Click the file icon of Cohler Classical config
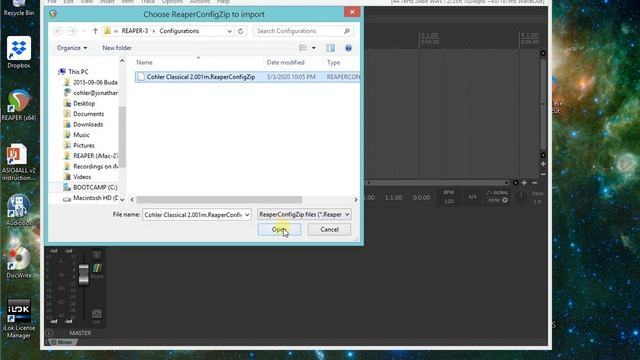Screen dimensions: 640x360 [141, 77]
